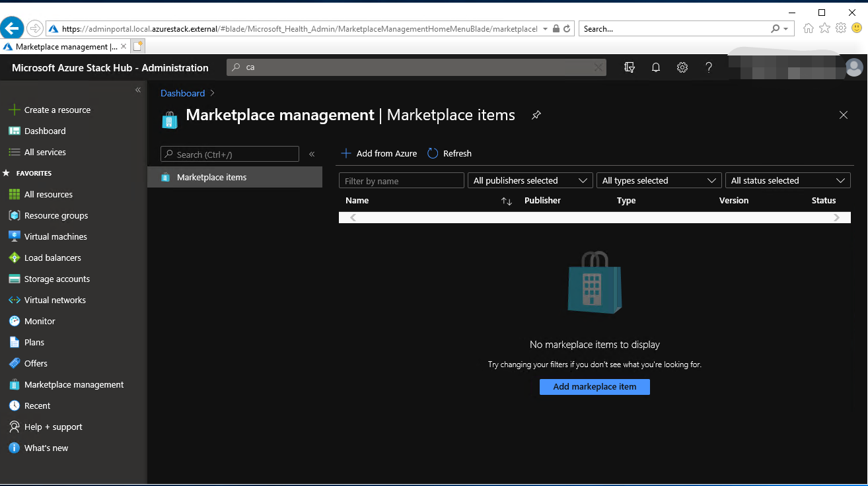
Task: Follow the Dashboard breadcrumb link
Action: pos(183,93)
